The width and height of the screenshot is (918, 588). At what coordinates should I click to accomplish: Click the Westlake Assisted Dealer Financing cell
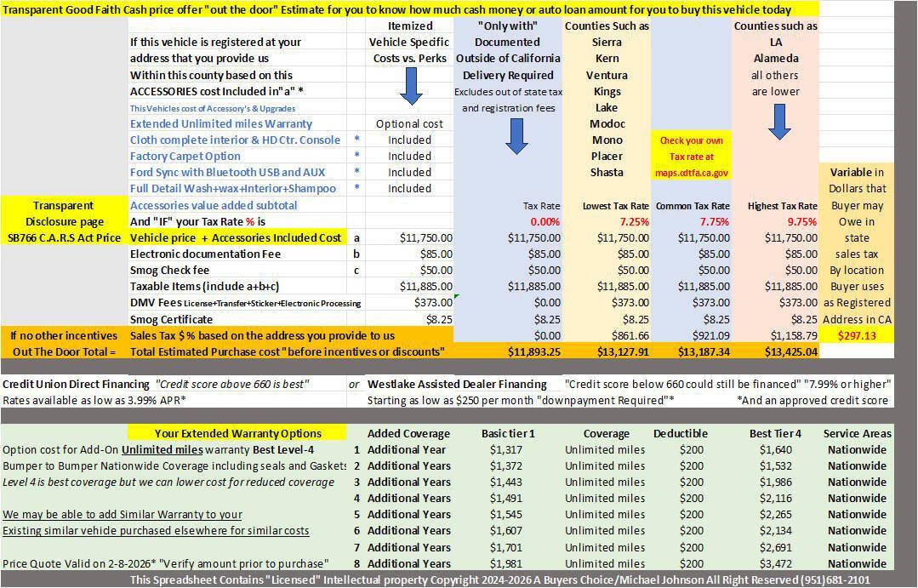[457, 384]
